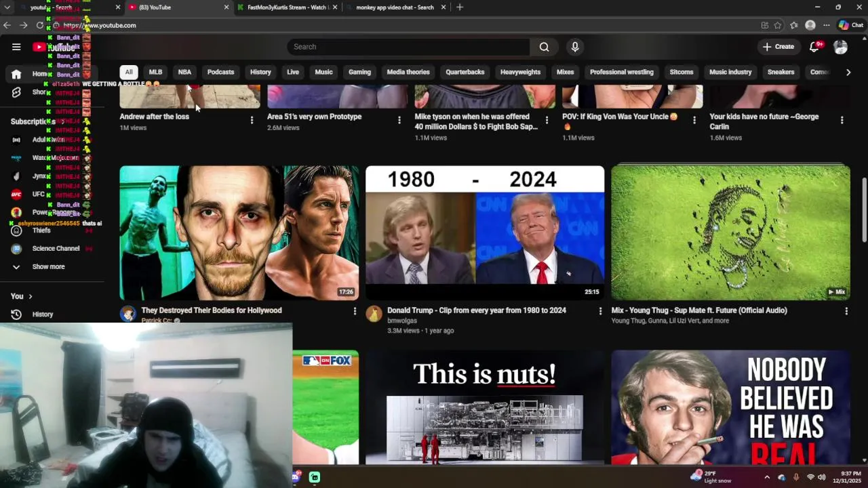Select the Live filter chip
Image resolution: width=868 pixels, height=488 pixels.
coord(293,72)
